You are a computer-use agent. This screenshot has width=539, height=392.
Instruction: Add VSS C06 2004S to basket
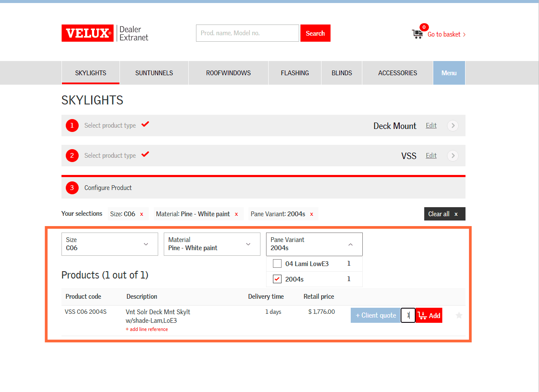[x=429, y=315]
